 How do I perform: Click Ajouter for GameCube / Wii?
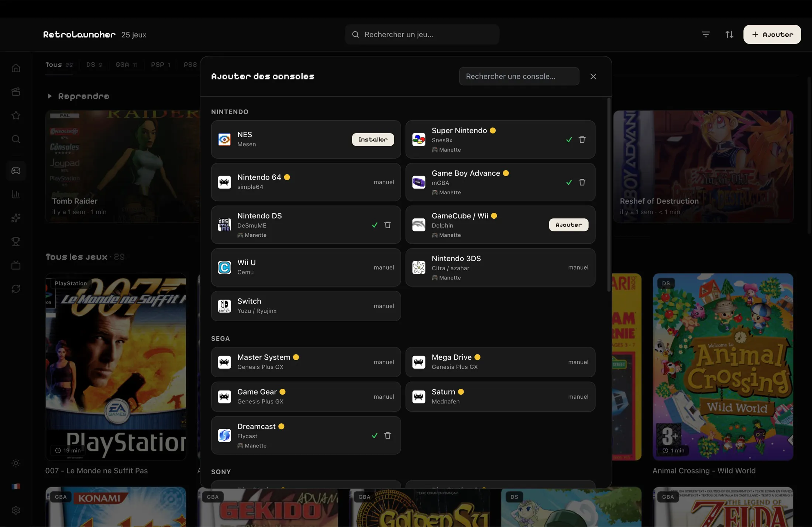click(x=568, y=225)
